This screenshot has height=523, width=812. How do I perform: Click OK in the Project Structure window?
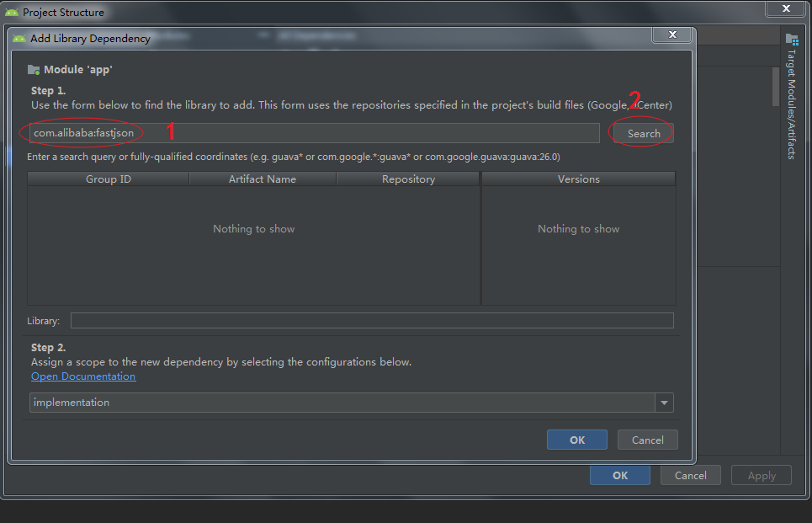click(619, 474)
